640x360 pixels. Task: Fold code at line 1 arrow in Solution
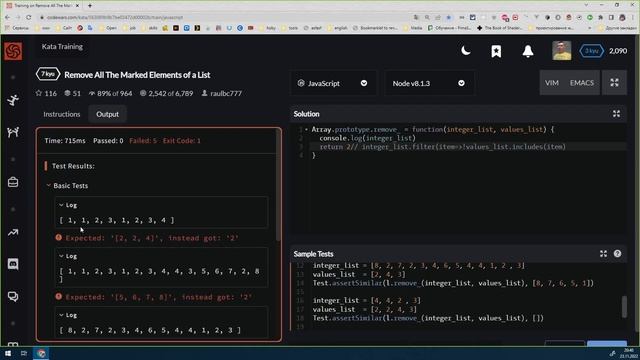306,129
